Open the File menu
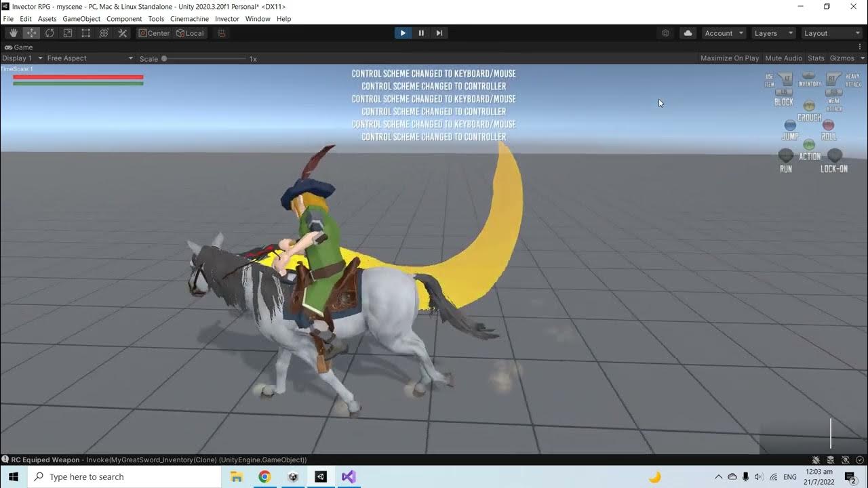 pos(8,19)
